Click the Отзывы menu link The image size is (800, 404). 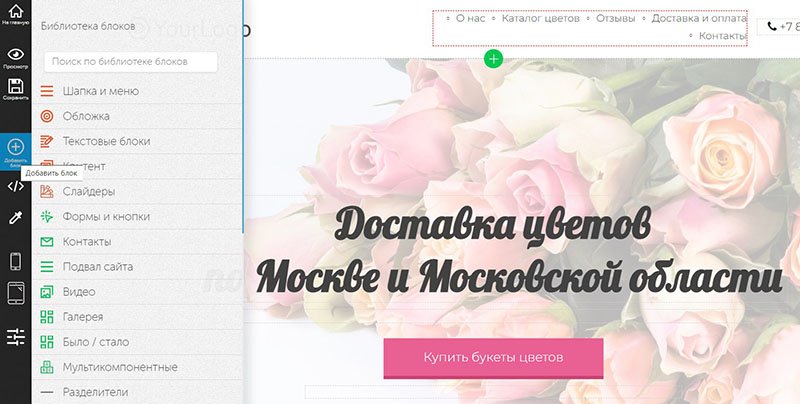point(616,18)
